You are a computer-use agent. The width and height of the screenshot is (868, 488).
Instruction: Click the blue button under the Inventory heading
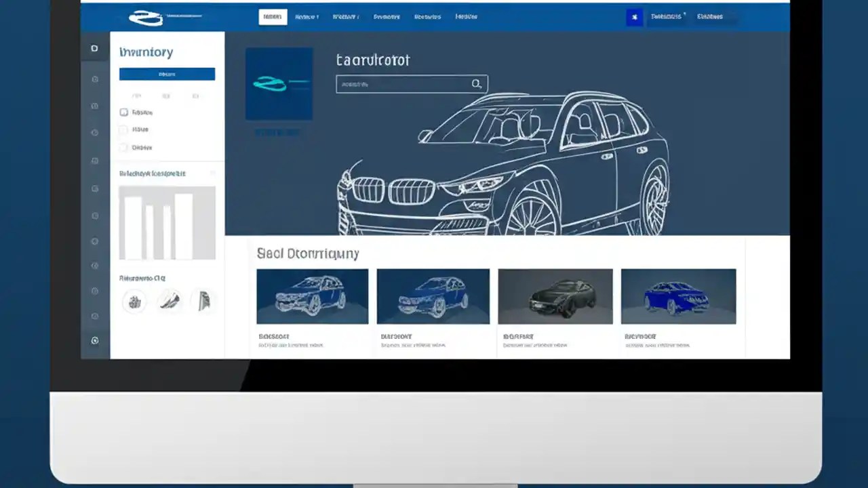tap(166, 74)
